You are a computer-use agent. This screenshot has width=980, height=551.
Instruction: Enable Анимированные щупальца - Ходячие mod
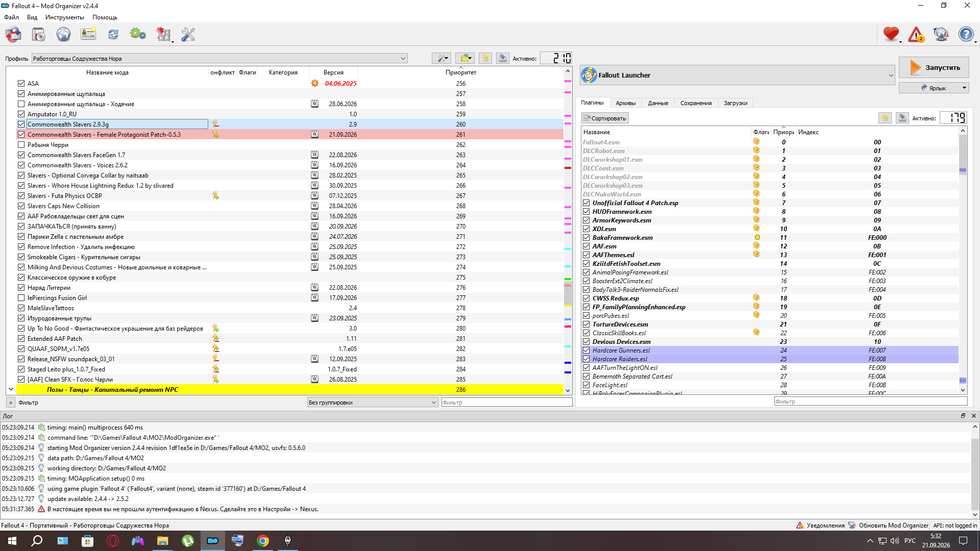point(21,104)
